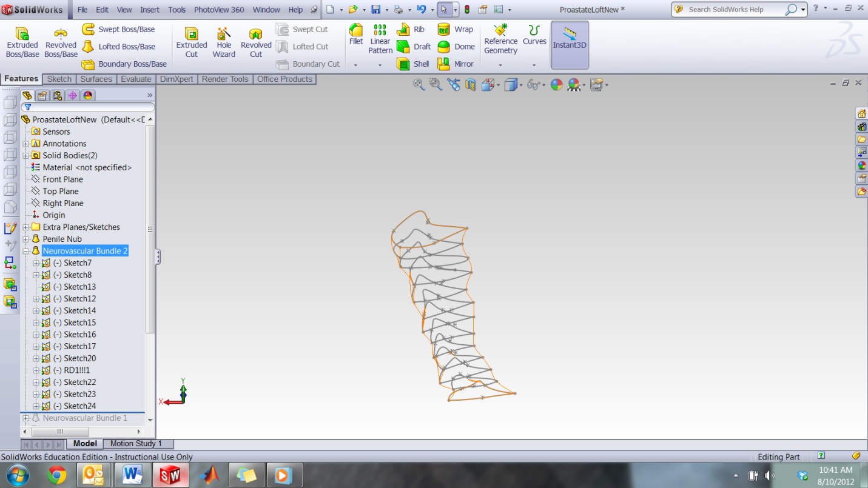Open the Linear Pattern dropdown arrow
The height and width of the screenshot is (488, 868).
pos(380,65)
